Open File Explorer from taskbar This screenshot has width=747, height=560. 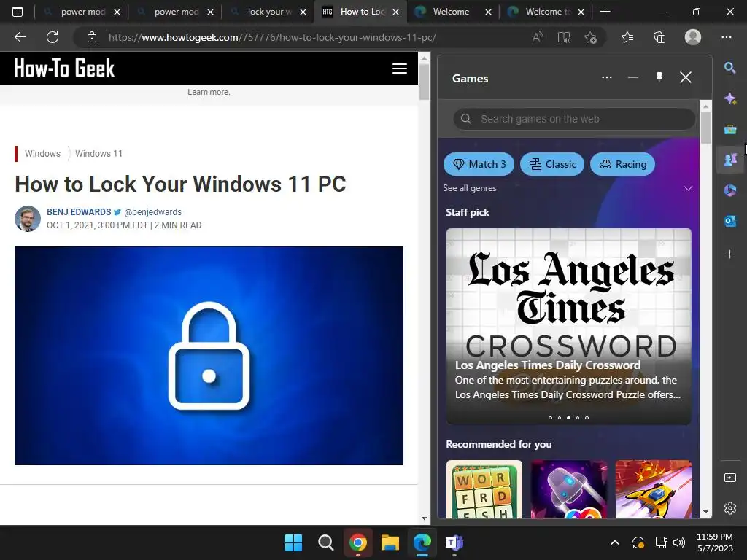390,542
